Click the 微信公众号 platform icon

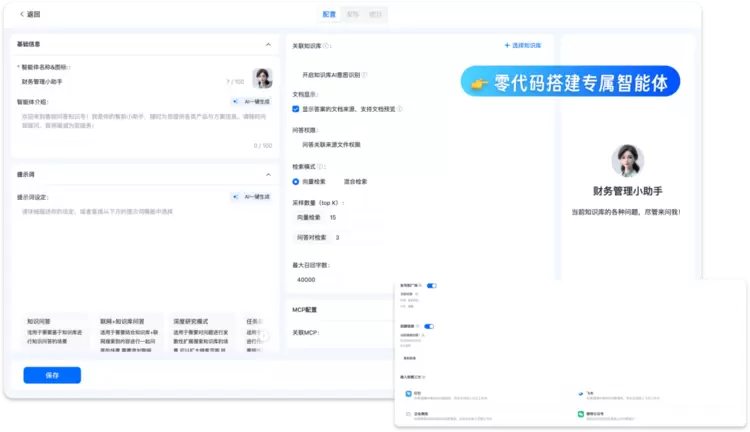click(579, 413)
